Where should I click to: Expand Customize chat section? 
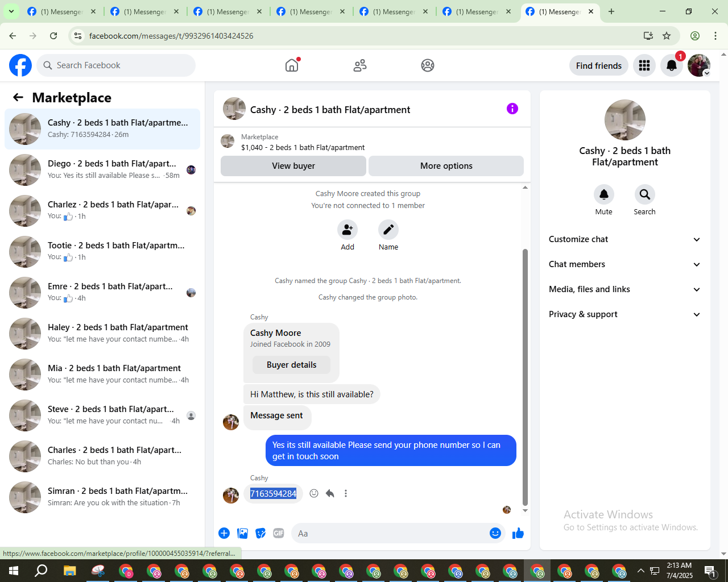point(625,239)
